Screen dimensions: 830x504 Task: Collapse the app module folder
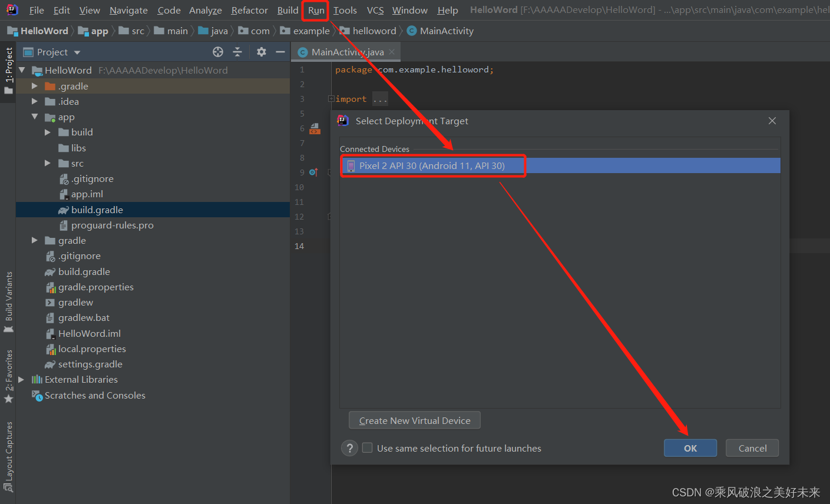[35, 117]
